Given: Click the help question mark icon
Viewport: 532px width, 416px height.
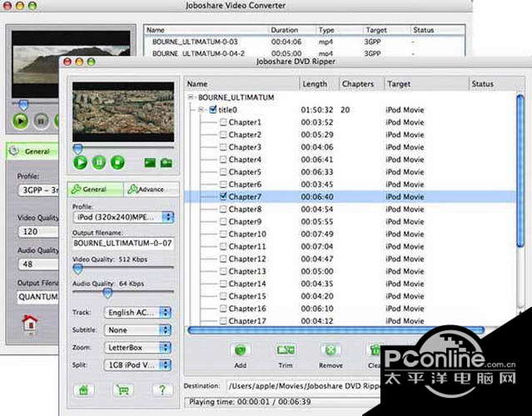Looking at the screenshot, I should (162, 390).
